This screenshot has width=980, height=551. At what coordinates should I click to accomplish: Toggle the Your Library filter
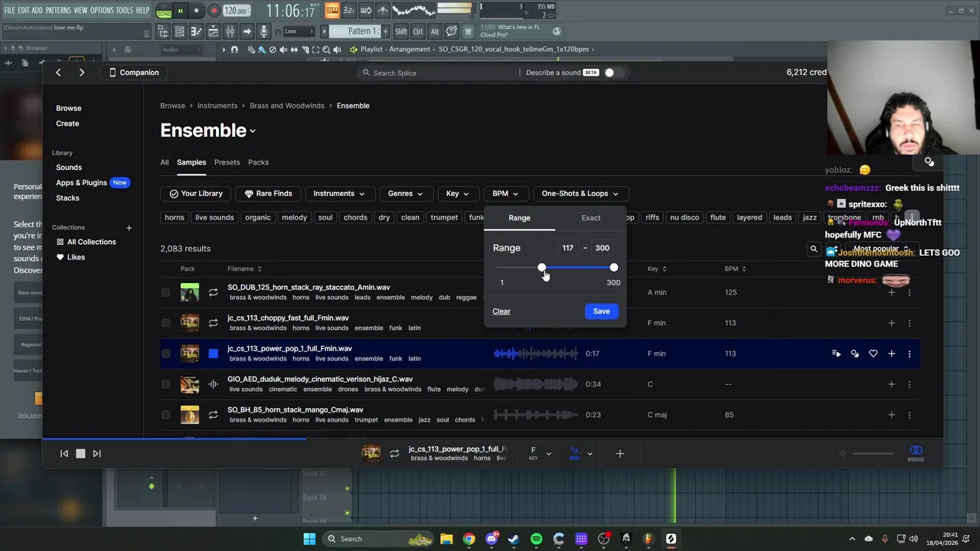196,194
